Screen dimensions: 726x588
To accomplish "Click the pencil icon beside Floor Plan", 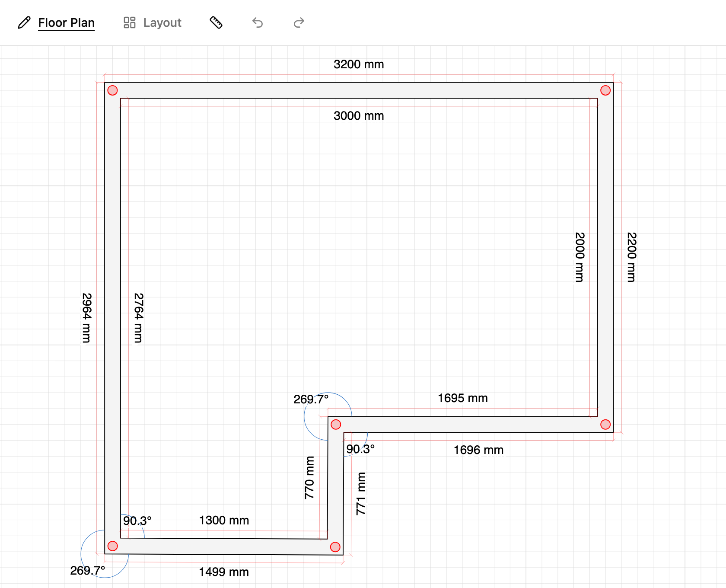I will [24, 22].
